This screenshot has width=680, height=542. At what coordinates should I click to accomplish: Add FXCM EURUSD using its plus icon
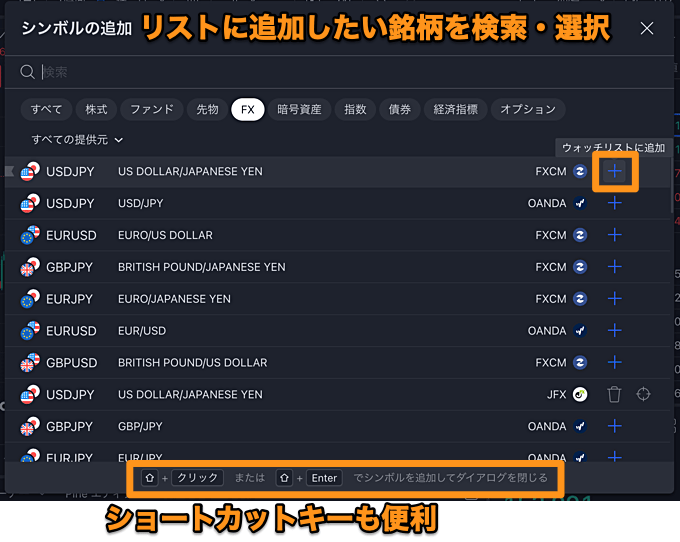click(x=614, y=235)
